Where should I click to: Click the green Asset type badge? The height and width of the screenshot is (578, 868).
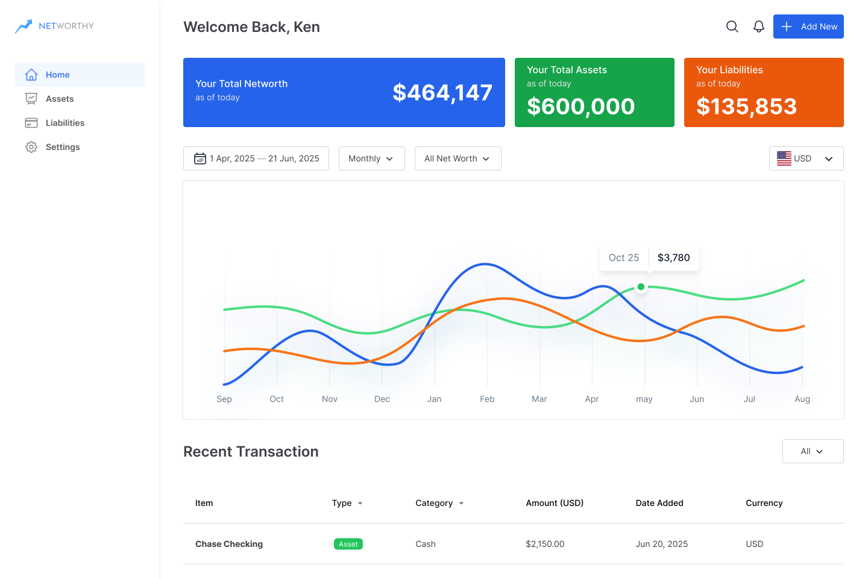[348, 544]
